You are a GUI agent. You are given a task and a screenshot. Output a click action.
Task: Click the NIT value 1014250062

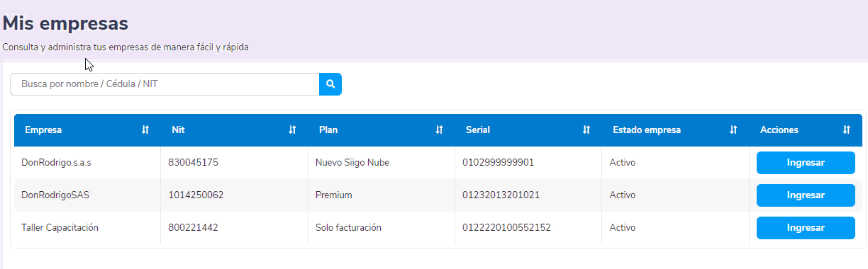pyautogui.click(x=196, y=195)
